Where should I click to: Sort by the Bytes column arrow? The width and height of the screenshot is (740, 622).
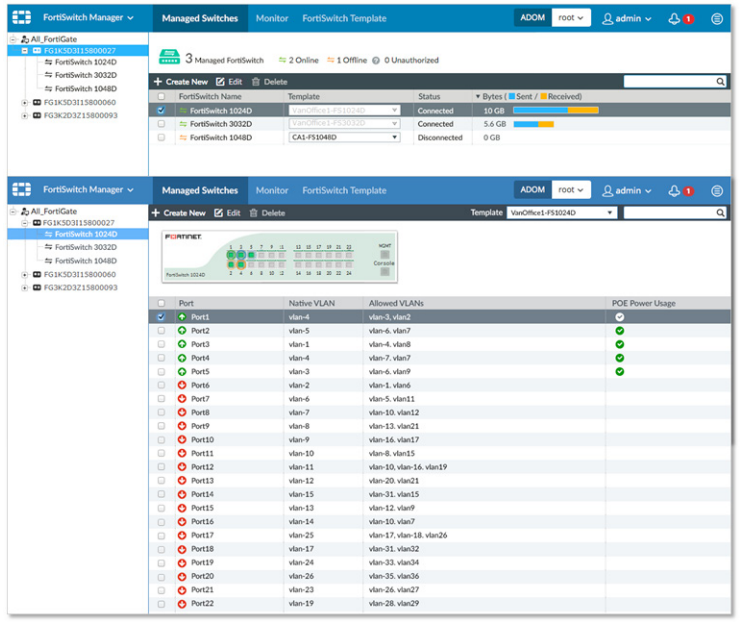[x=478, y=97]
